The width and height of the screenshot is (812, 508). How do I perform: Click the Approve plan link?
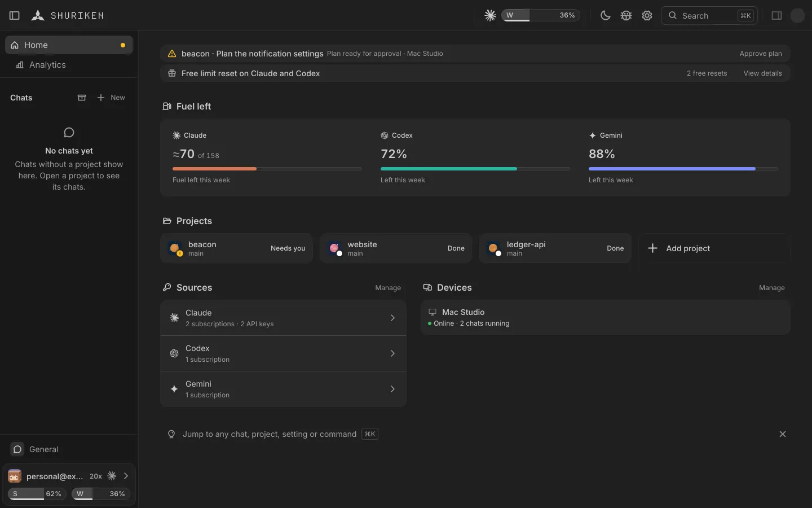(761, 54)
